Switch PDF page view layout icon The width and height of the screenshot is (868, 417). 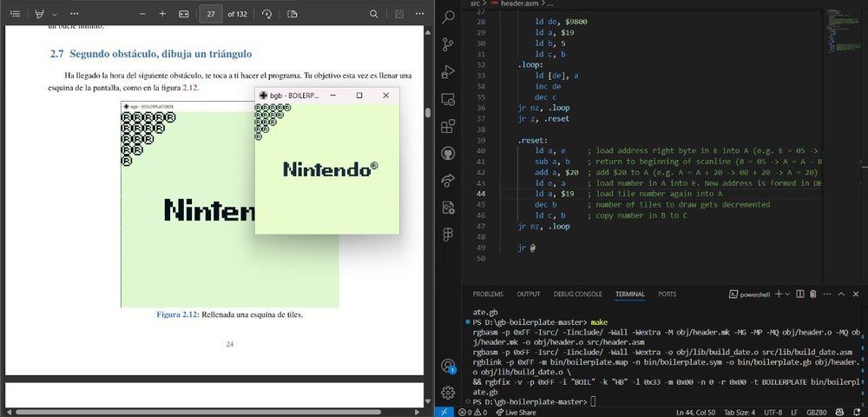(x=293, y=14)
